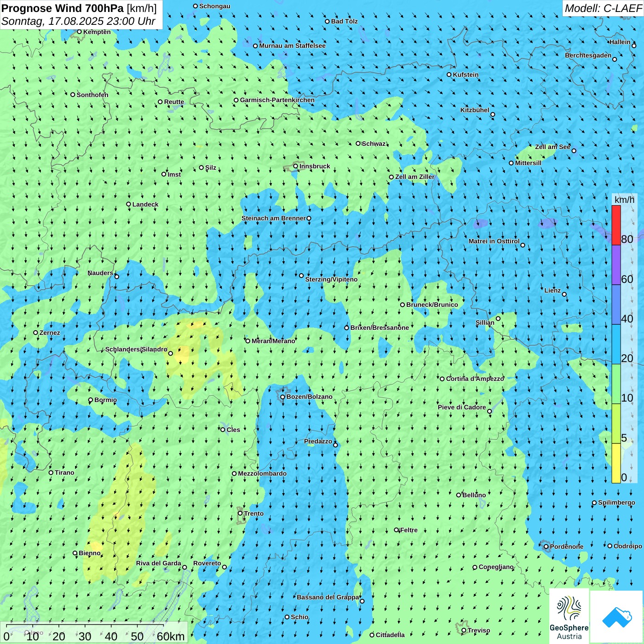Image resolution: width=644 pixels, height=644 pixels.
Task: Select the purple 60 km/h legend color
Action: (x=616, y=265)
